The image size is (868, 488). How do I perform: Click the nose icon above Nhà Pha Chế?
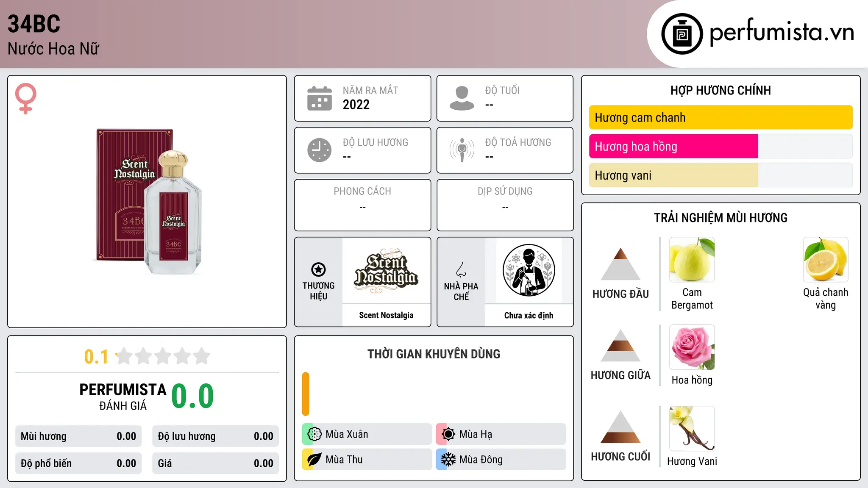(461, 269)
